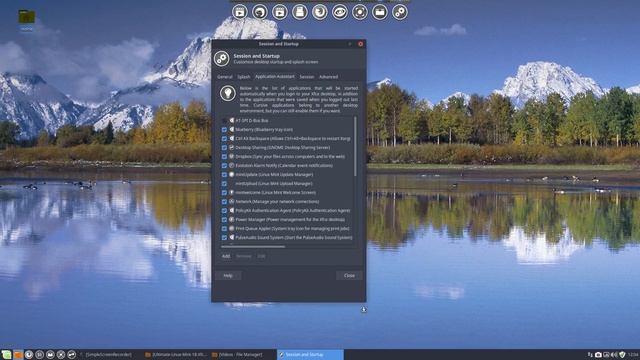Viewport: 640px width, 360px height.
Task: Click the horizontal scrollbar below autostart list
Action: 253,247
